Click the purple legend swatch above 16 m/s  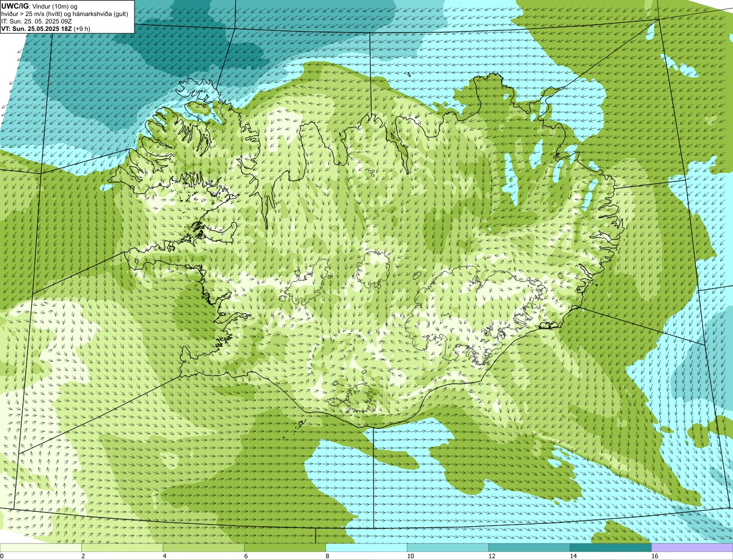click(x=692, y=548)
